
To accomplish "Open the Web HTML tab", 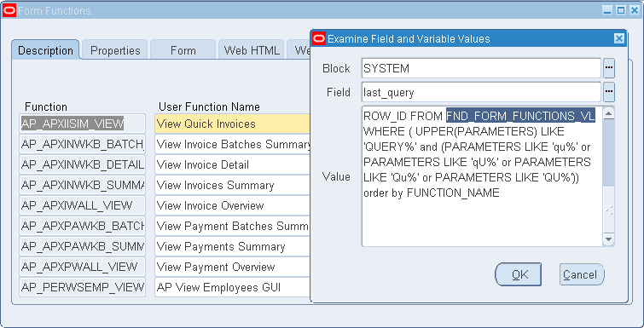I will click(x=252, y=50).
